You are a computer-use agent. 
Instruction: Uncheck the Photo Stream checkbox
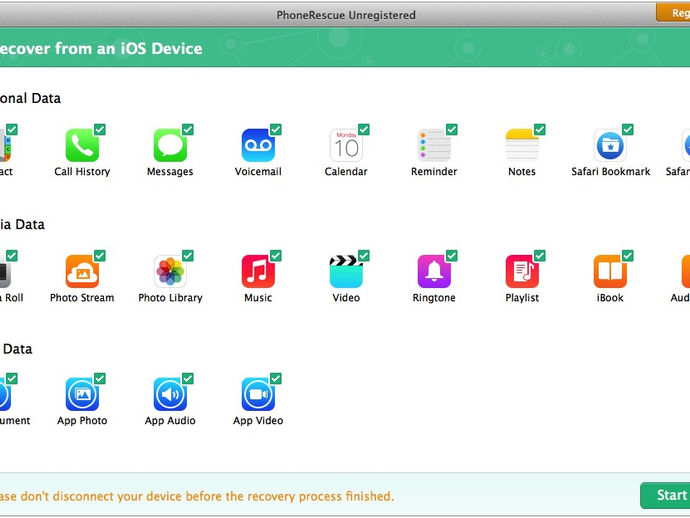[x=100, y=256]
